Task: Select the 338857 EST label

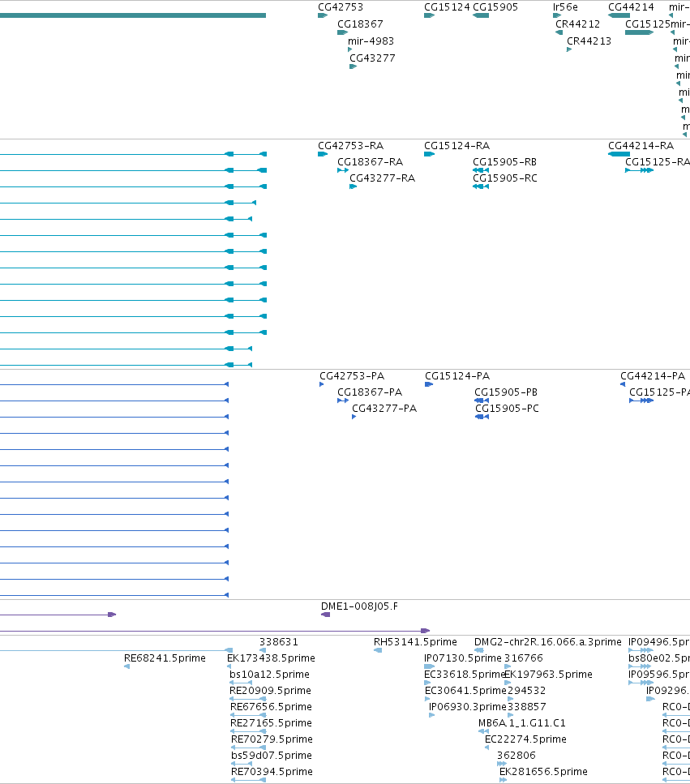Action: tap(526, 708)
